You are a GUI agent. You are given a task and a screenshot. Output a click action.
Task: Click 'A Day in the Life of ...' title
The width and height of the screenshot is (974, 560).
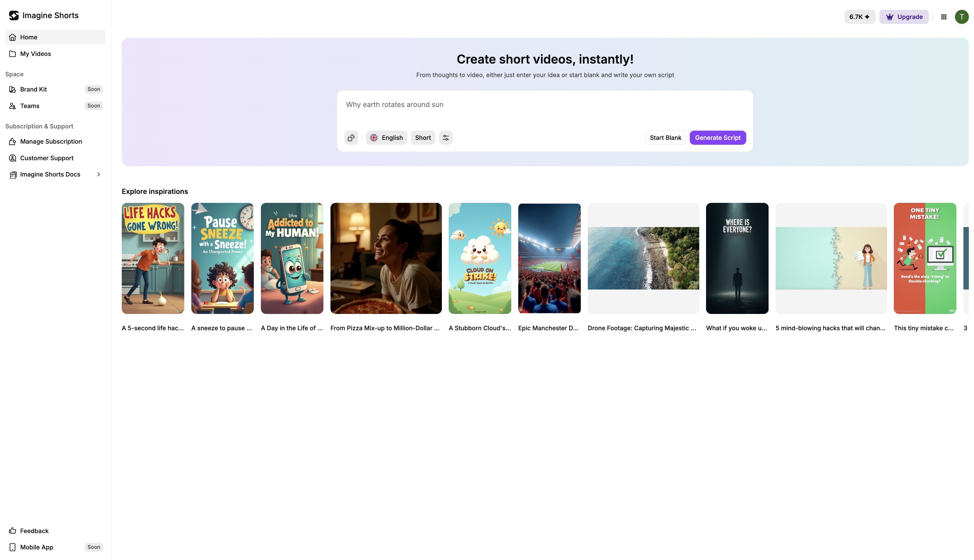(x=292, y=328)
